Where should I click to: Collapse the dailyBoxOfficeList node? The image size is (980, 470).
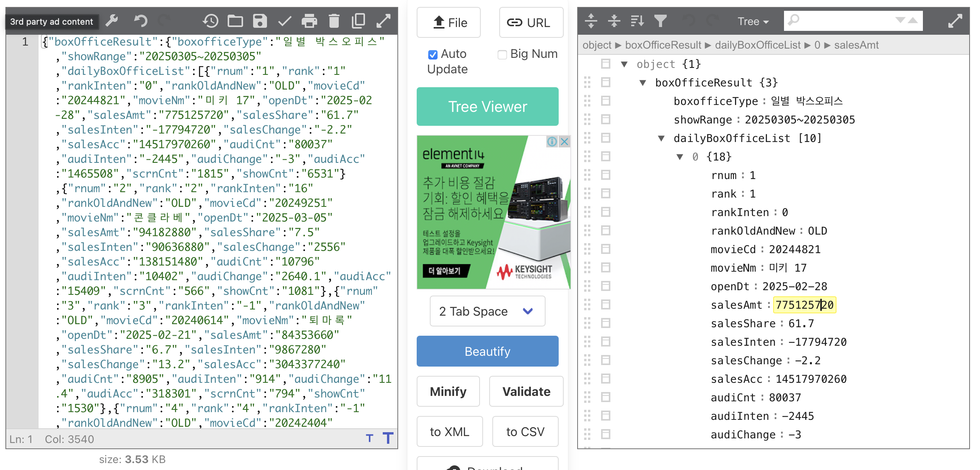661,138
